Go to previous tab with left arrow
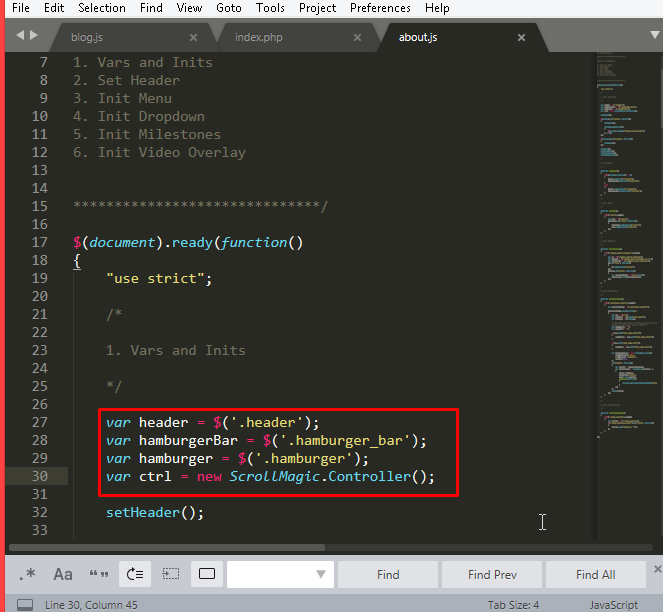663x612 pixels. click(x=19, y=35)
